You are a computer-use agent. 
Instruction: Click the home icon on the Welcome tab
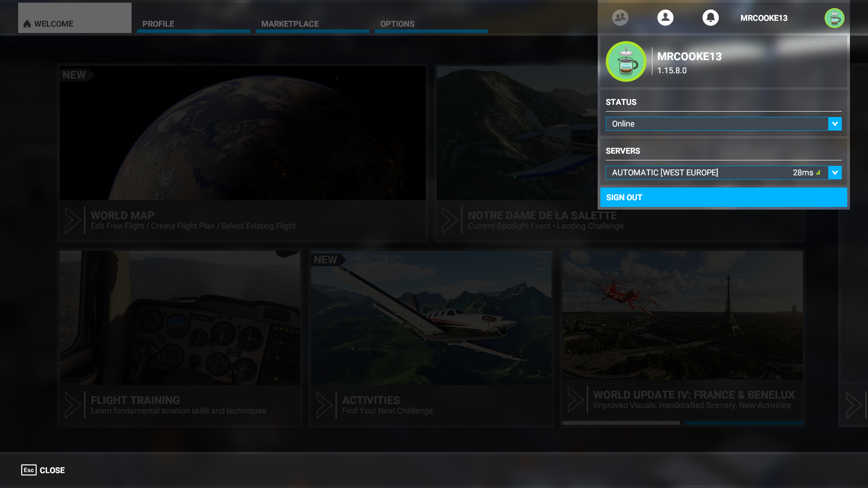click(x=27, y=24)
